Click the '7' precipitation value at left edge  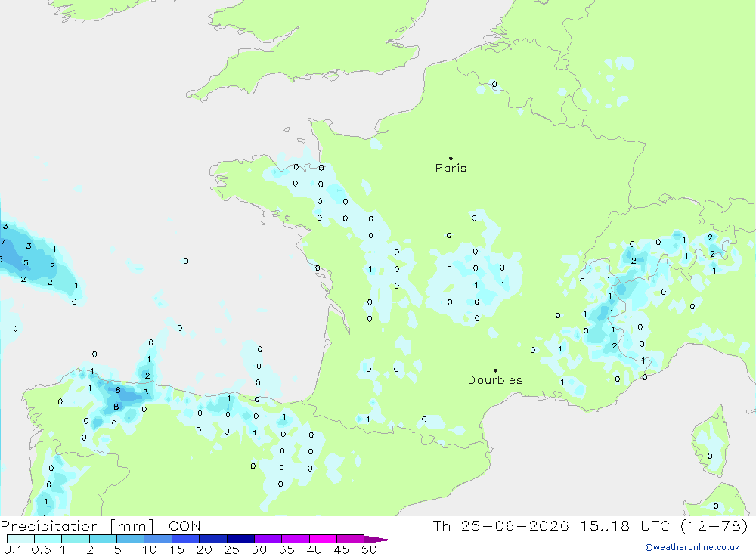[2, 243]
